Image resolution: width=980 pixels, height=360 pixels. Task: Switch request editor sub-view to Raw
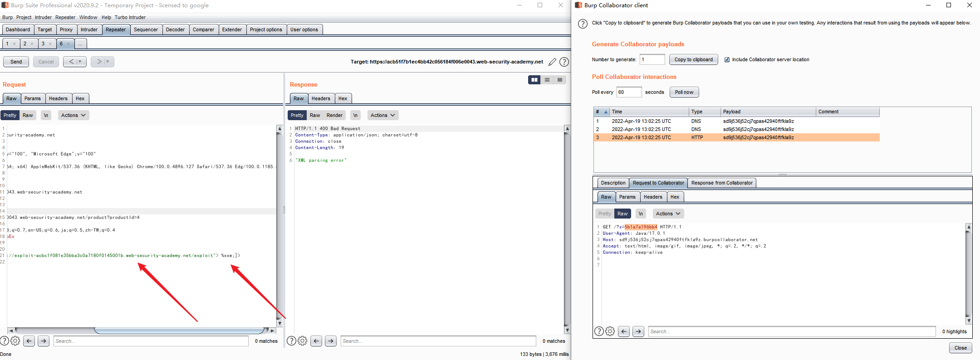tap(28, 115)
